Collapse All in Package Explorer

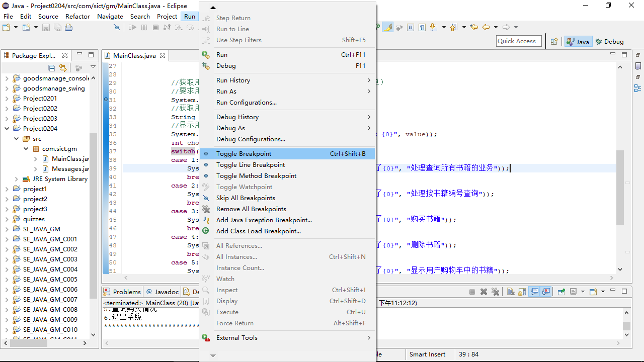pyautogui.click(x=52, y=68)
